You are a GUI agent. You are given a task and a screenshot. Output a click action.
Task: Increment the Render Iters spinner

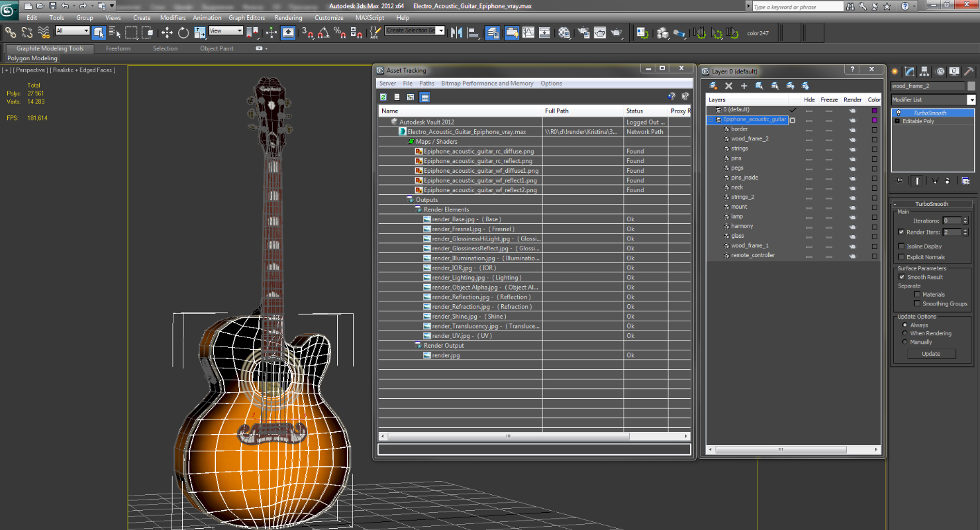(965, 230)
